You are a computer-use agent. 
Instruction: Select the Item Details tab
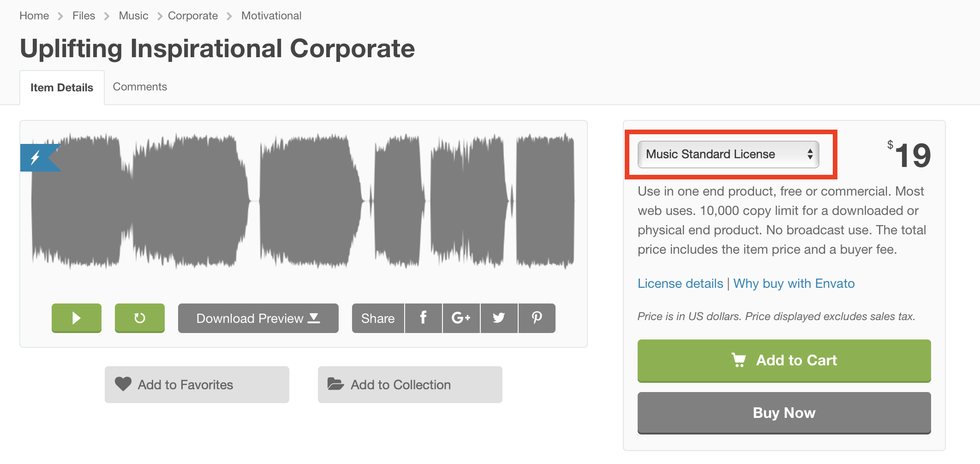pyautogui.click(x=62, y=88)
